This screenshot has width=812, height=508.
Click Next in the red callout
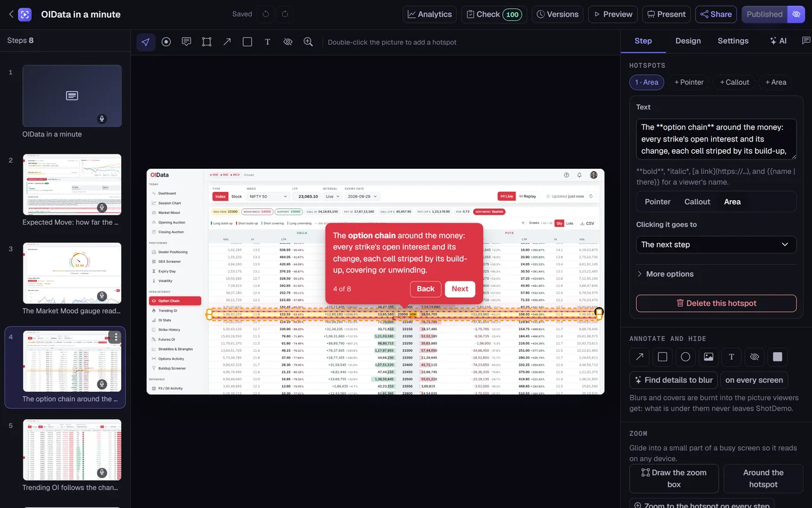click(x=460, y=289)
